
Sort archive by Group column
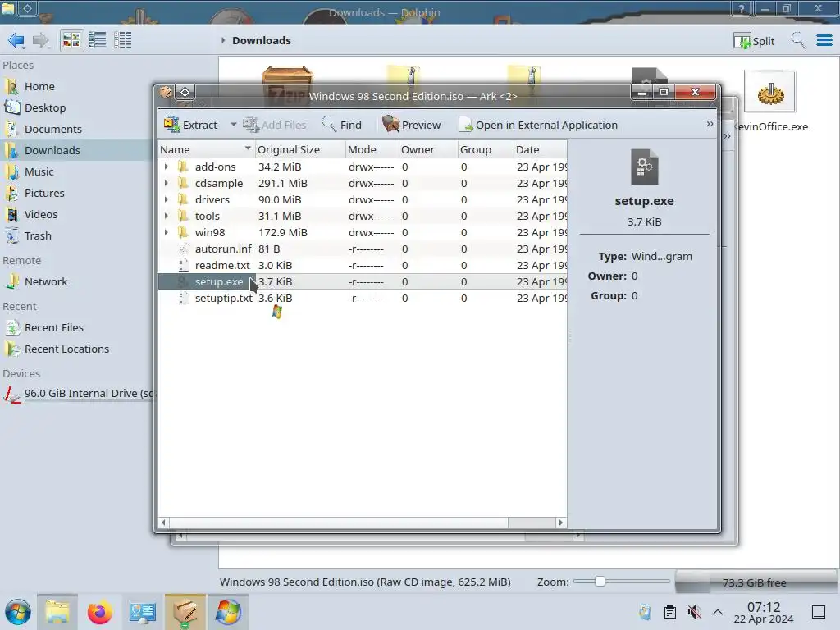tap(486, 149)
